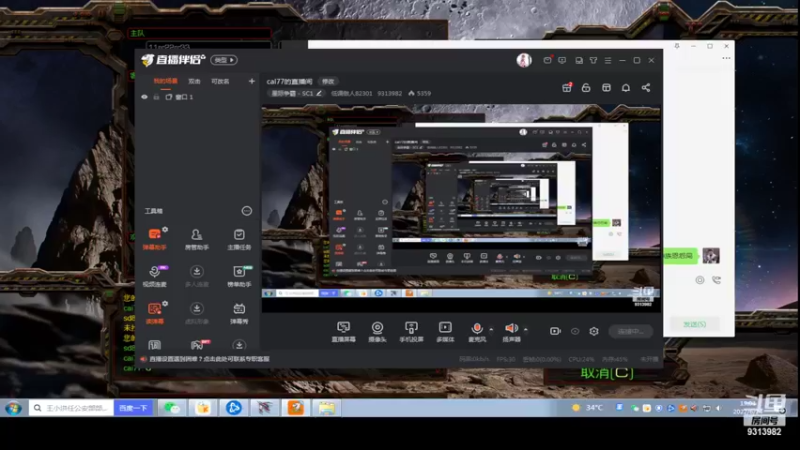
Task: Add 直播屏幕 screen capture source
Action: pyautogui.click(x=343, y=332)
